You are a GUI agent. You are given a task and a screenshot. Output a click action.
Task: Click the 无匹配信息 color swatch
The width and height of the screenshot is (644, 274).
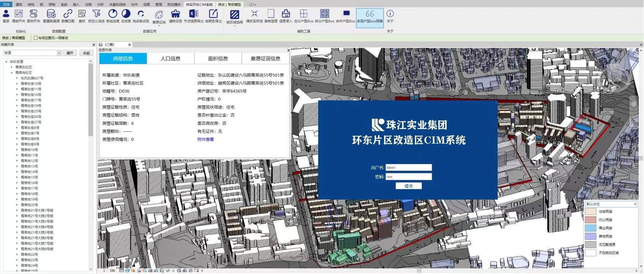pyautogui.click(x=591, y=245)
